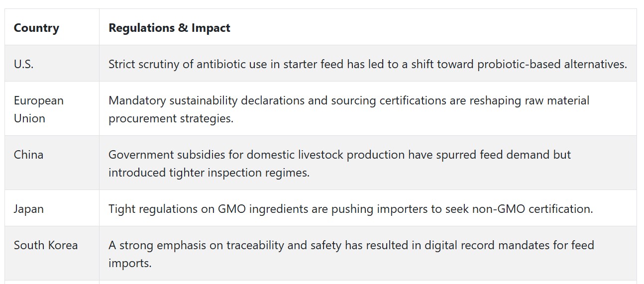Viewport: 644px width, 284px height.
Task: Select the China country cell
Action: 52,163
